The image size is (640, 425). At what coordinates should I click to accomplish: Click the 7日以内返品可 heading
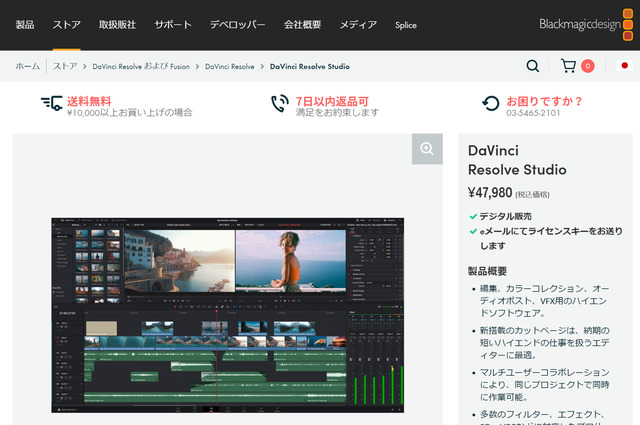332,101
